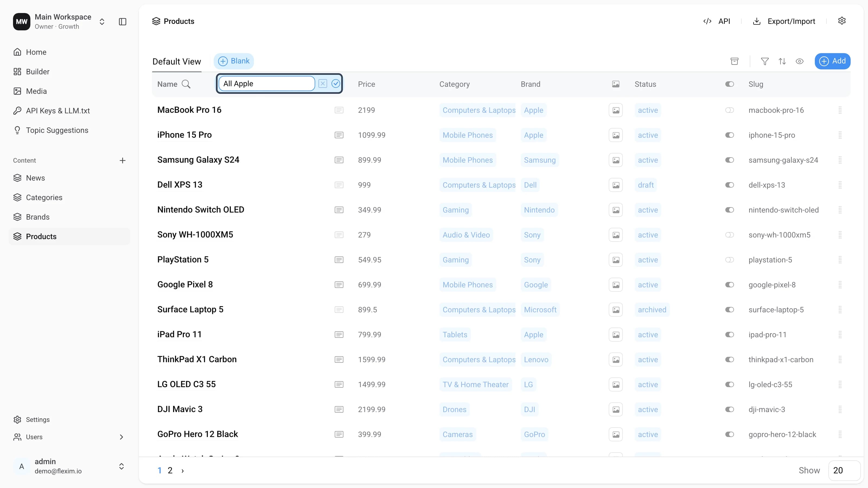The image size is (868, 488).
Task: Open the sort arrows icon
Action: point(782,61)
